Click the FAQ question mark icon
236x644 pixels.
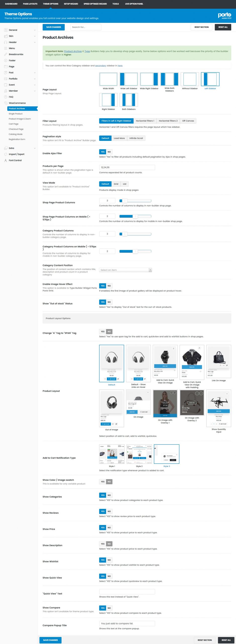pos(6,97)
